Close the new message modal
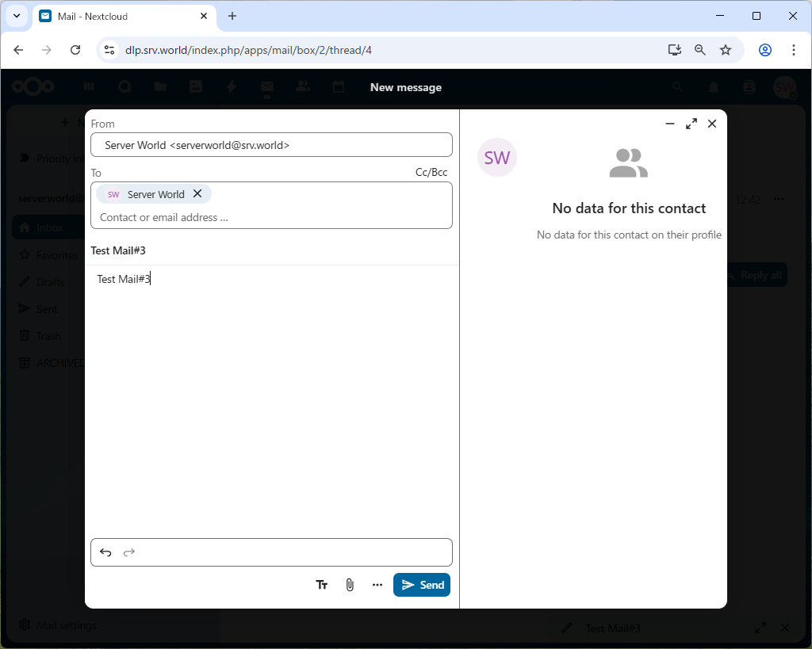Screen dimensions: 812x649 712,124
